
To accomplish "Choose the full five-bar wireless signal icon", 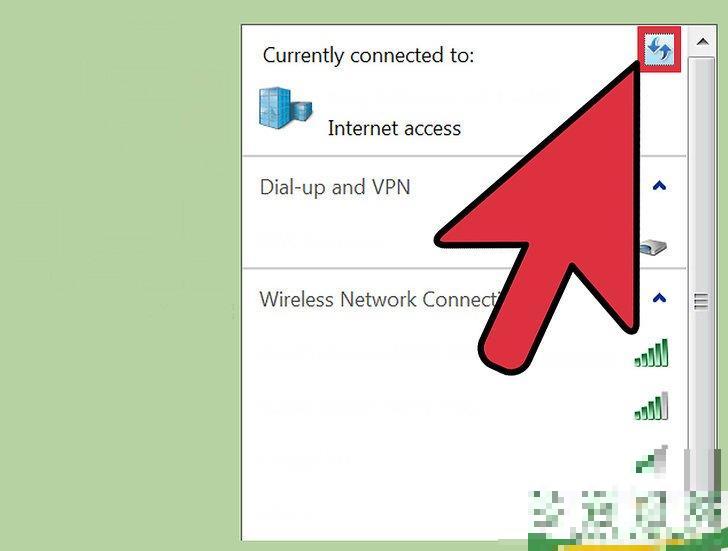I will click(x=651, y=353).
